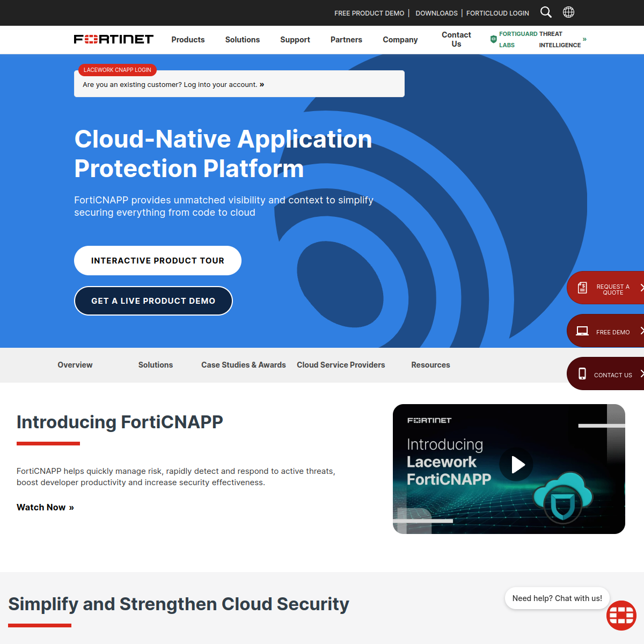Viewport: 644px width, 644px height.
Task: Select the Cloud Service Providers tab
Action: click(x=341, y=365)
